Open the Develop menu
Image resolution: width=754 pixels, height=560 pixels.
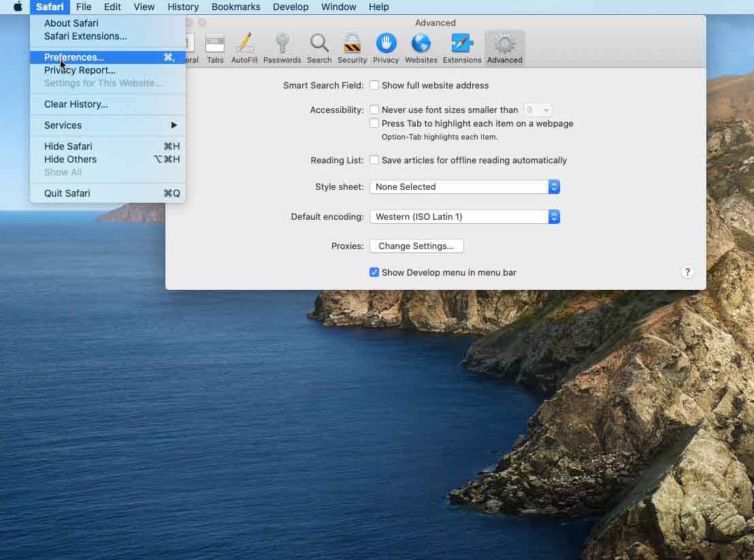coord(291,7)
